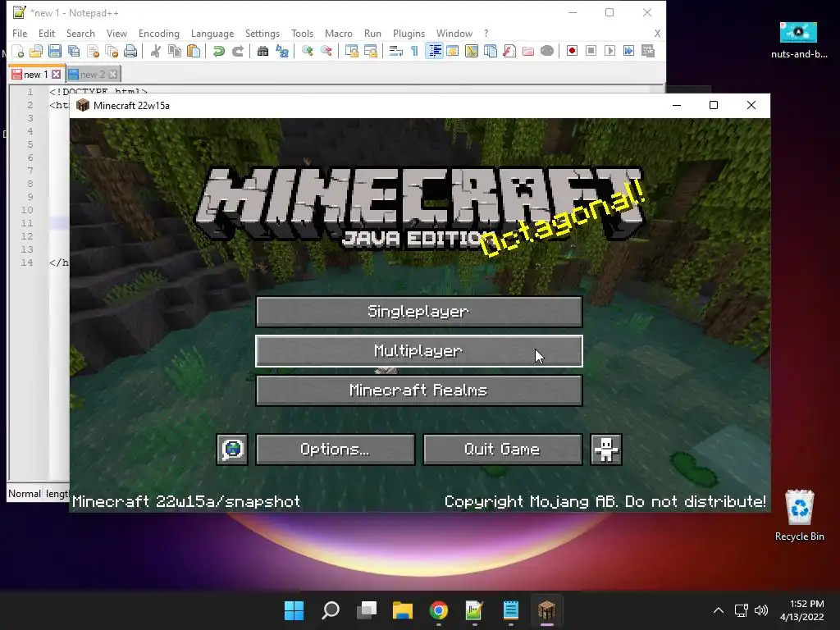Viewport: 840px width, 630px height.
Task: Toggle Show All Characters pilcrow icon
Action: pyautogui.click(x=414, y=51)
